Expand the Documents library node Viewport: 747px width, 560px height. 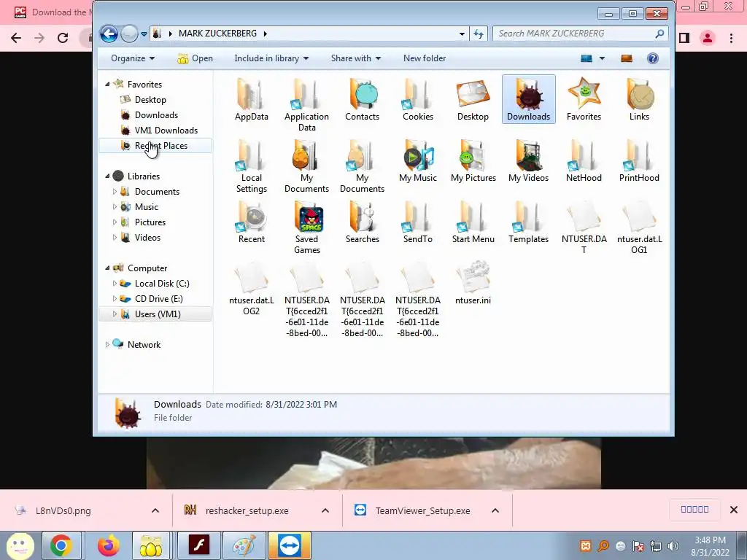(115, 192)
